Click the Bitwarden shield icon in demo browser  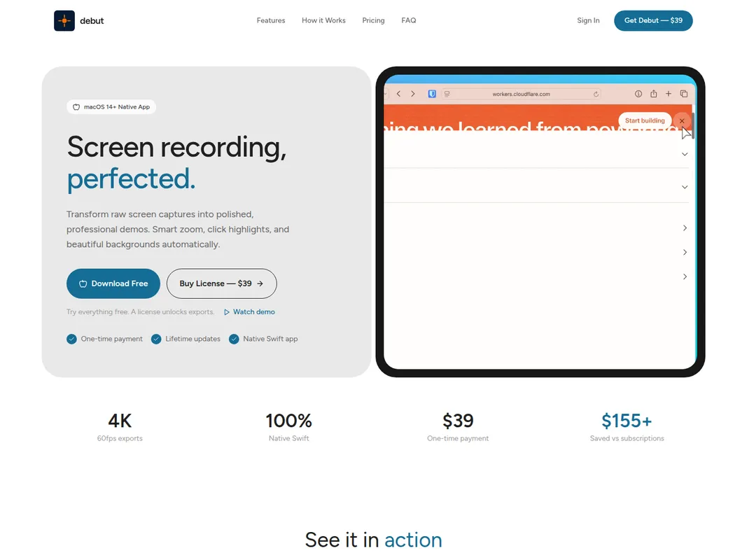433,94
